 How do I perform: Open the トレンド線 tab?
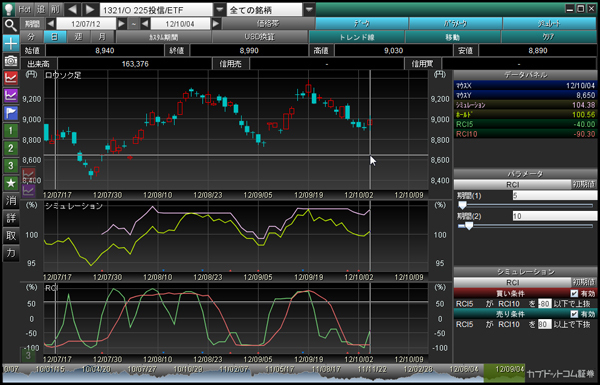click(x=357, y=37)
